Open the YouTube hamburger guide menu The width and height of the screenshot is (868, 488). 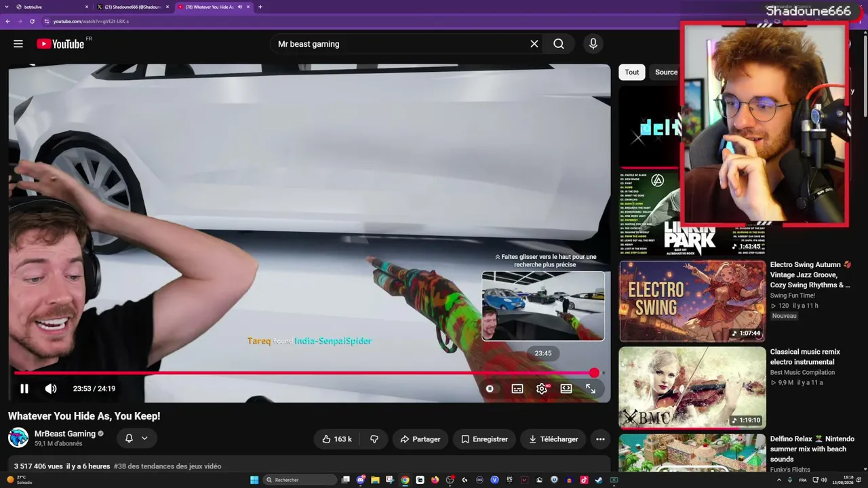pyautogui.click(x=18, y=44)
